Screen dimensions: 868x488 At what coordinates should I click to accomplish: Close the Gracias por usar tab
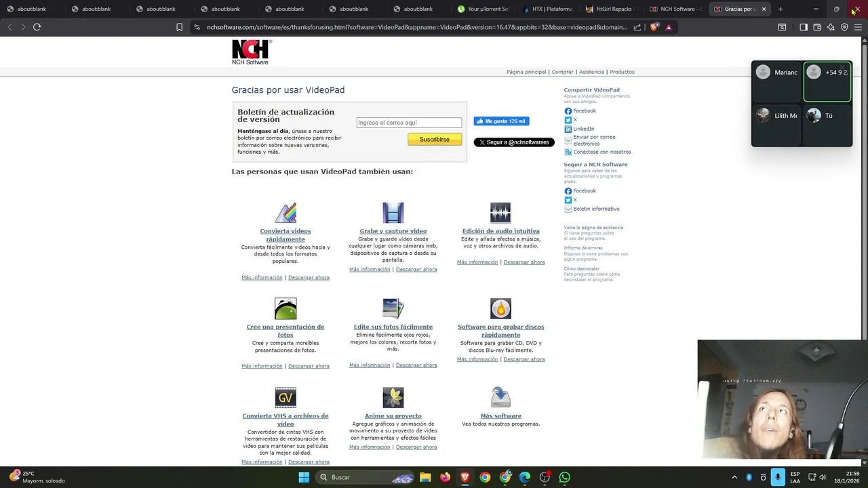point(764,9)
